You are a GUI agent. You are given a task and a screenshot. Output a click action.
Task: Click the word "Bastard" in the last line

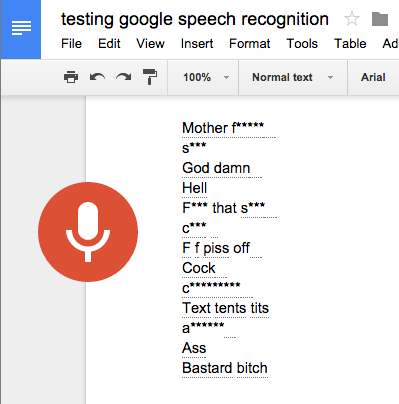[x=207, y=368]
